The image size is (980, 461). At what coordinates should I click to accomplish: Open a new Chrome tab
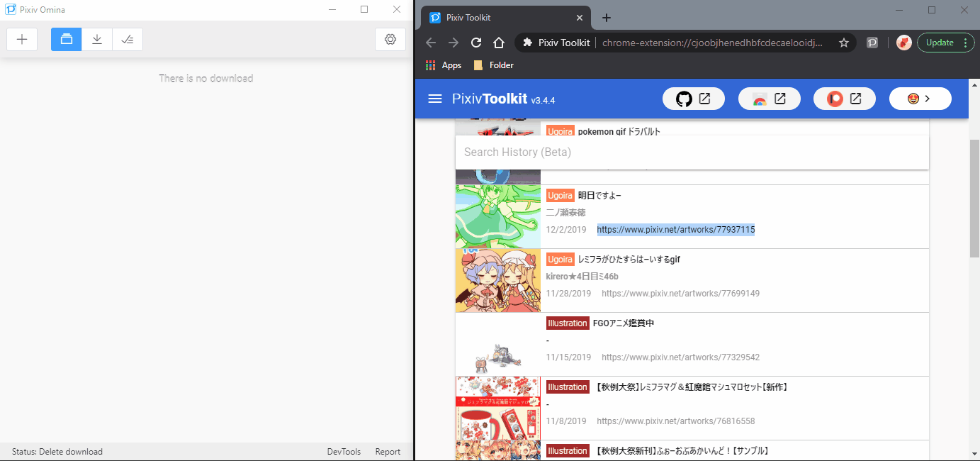(x=607, y=18)
